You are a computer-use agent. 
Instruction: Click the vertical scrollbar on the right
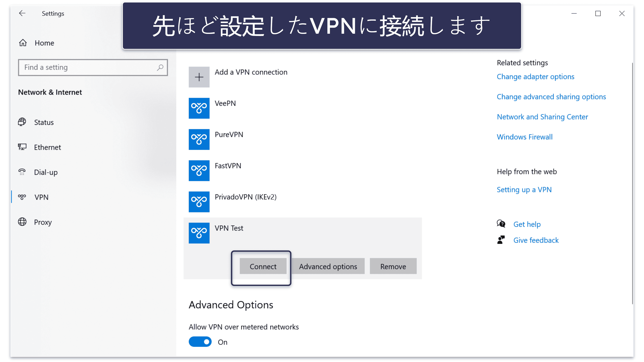632,184
